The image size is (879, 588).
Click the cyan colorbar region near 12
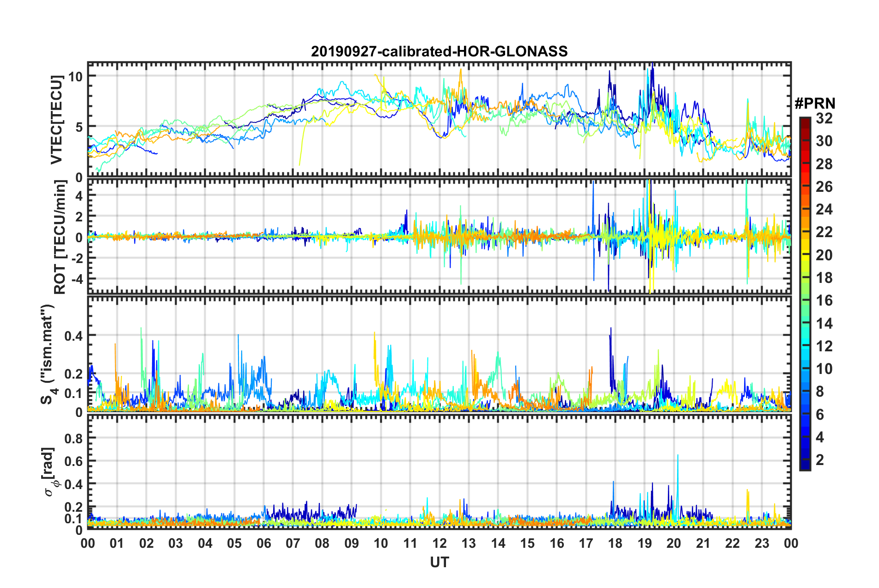click(805, 346)
